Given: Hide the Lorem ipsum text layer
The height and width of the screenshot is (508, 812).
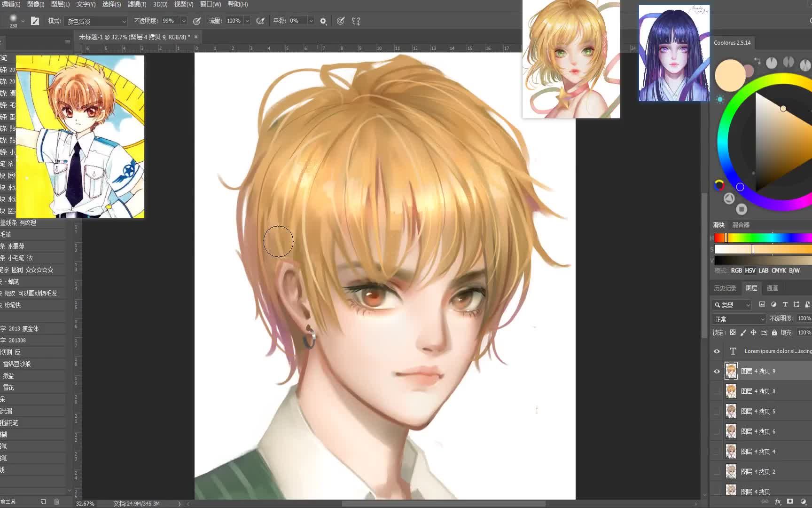Looking at the screenshot, I should point(717,351).
